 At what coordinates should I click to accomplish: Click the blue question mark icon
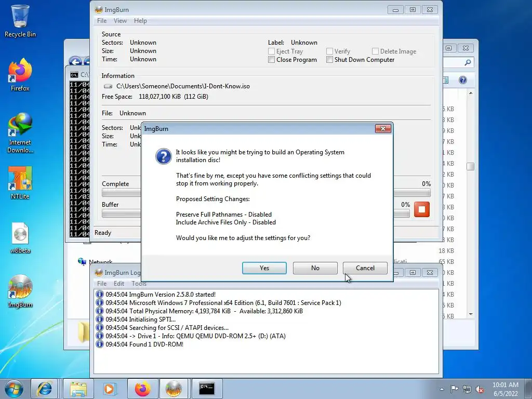[x=164, y=156]
